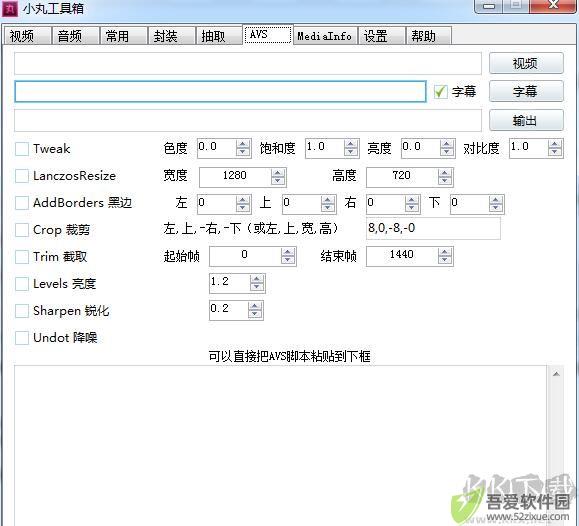
Task: Increase the 上 border value
Action: (x=328, y=200)
